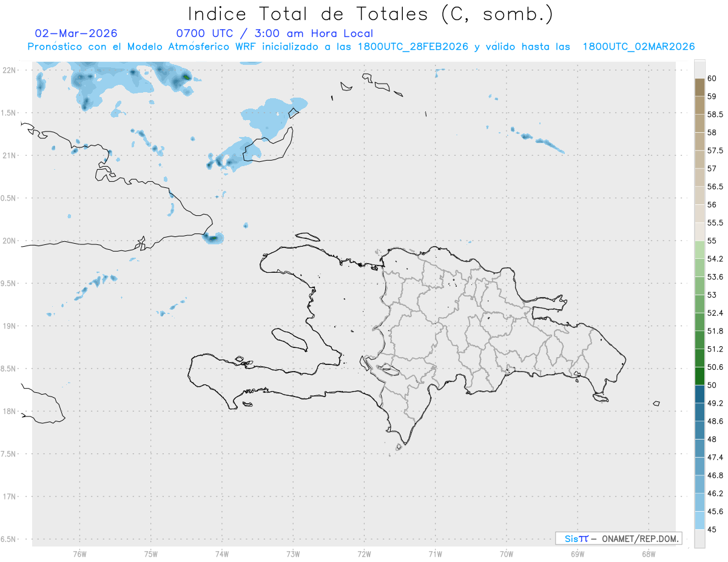Click the legend value '48.6'
Viewport: 728px width, 562px height.
click(x=715, y=421)
